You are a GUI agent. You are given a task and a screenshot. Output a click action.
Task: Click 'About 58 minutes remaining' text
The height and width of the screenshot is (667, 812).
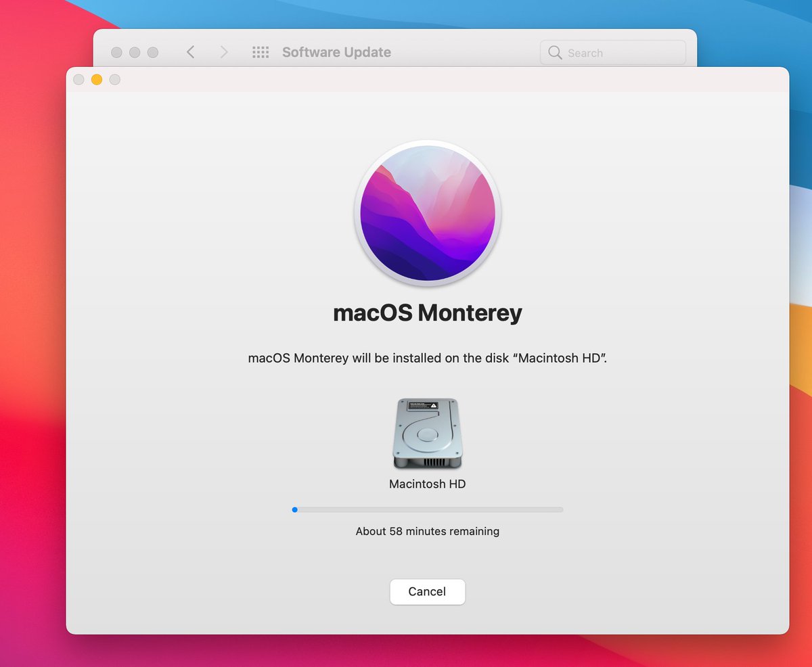[x=428, y=531]
